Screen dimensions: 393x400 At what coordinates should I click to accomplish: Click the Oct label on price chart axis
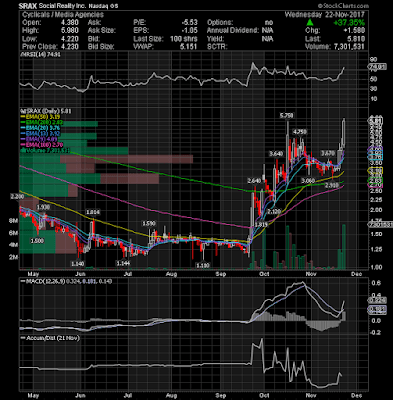[264, 274]
